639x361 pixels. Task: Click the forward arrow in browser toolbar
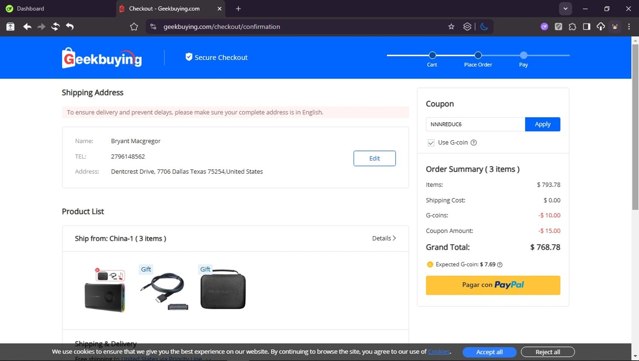pyautogui.click(x=41, y=27)
